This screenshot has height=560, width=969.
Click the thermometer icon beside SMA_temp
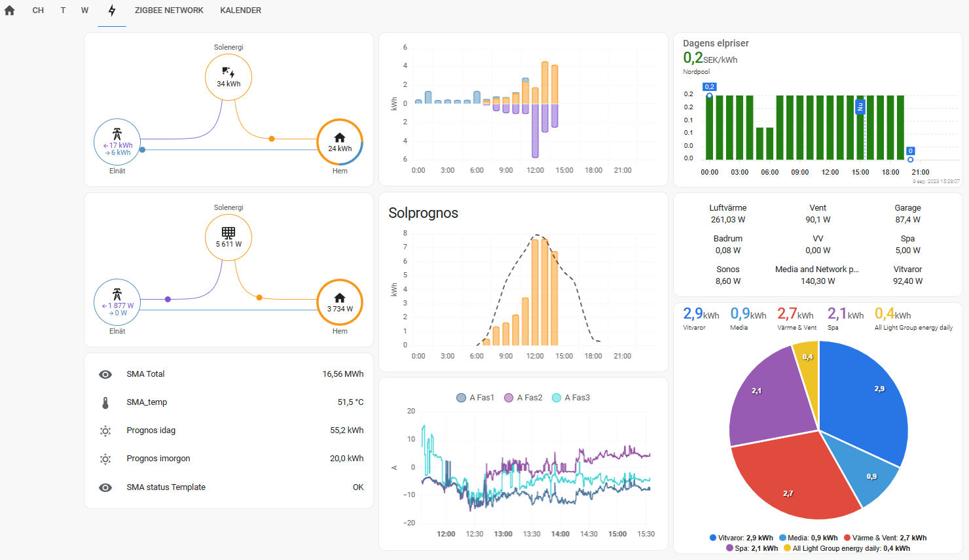pos(105,402)
